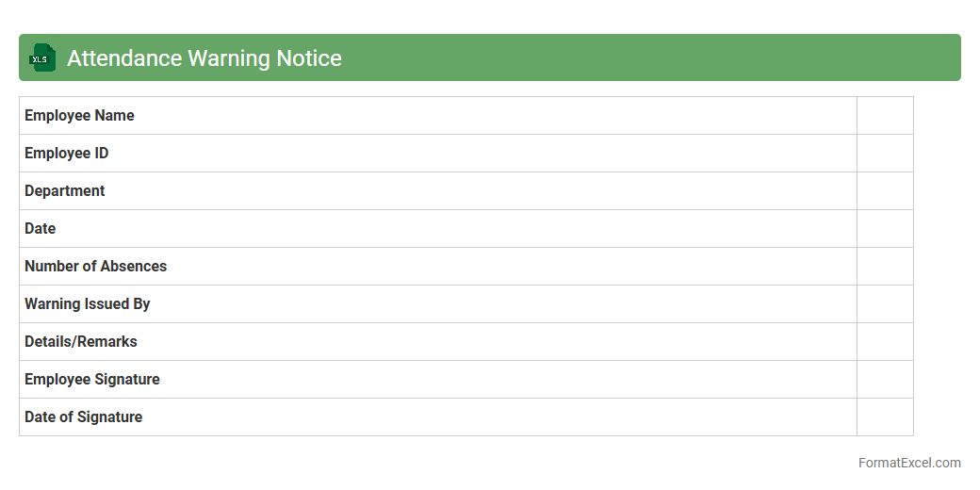Select the Date label cell
Image resolution: width=980 pixels, height=490 pixels.
tap(41, 229)
